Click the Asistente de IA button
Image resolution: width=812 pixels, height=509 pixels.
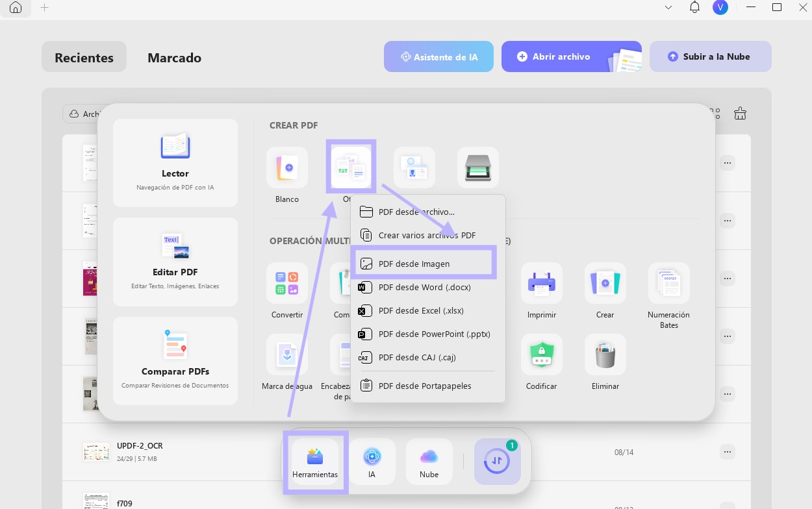[438, 56]
